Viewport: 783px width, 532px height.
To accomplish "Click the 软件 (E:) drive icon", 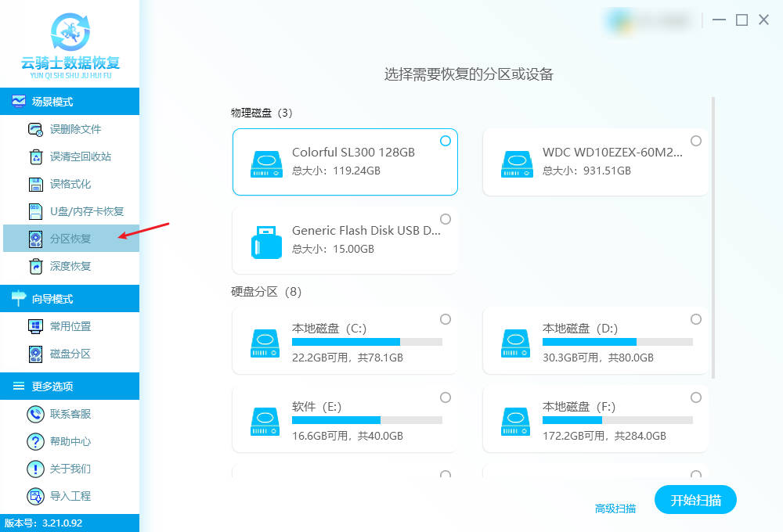I will tap(265, 421).
